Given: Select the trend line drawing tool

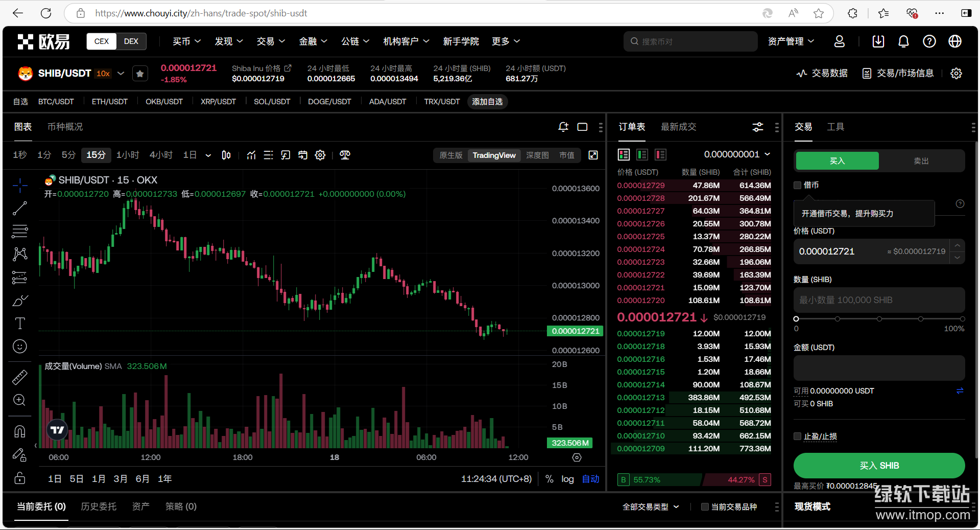Looking at the screenshot, I should (19, 209).
